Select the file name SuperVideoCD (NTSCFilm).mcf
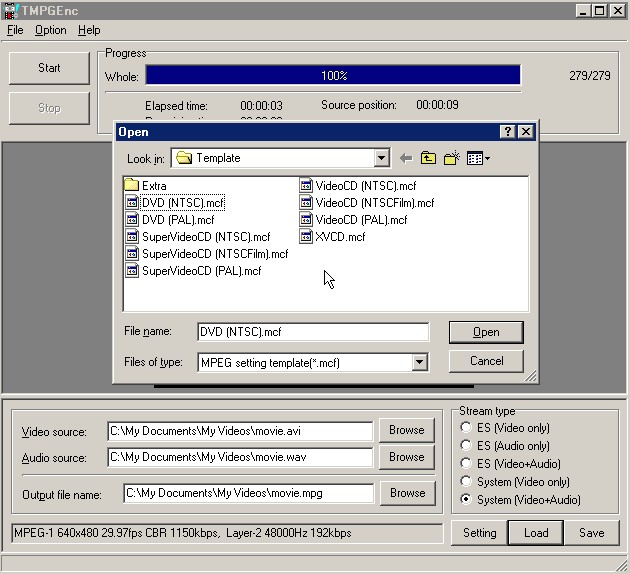 (x=215, y=254)
